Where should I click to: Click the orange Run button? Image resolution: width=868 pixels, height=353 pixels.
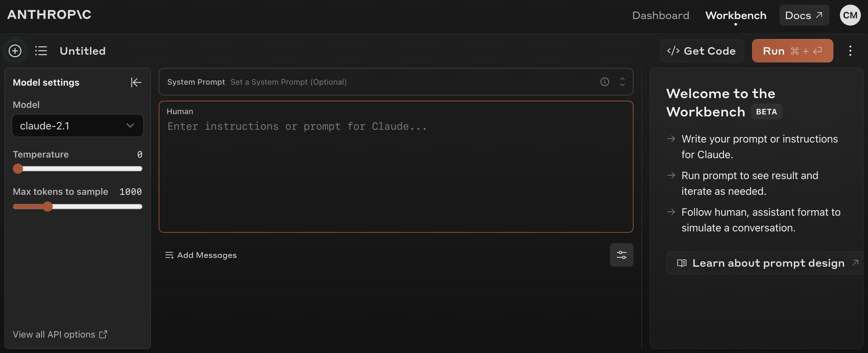792,51
